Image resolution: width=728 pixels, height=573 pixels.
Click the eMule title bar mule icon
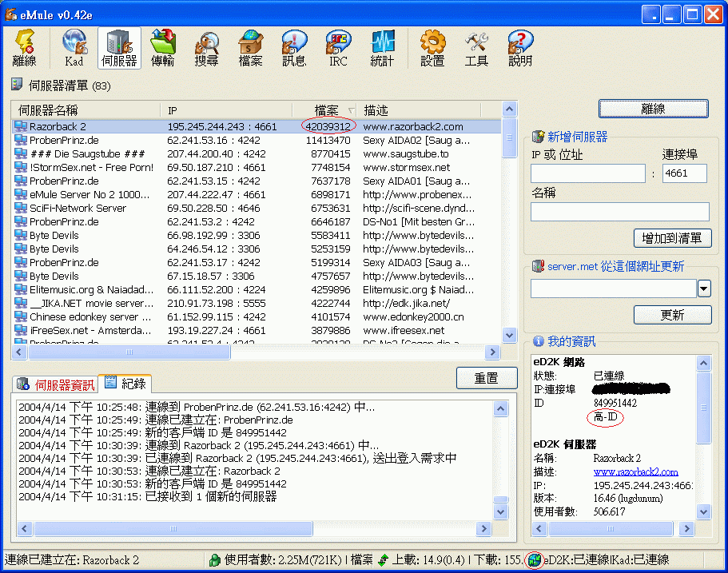[10, 14]
